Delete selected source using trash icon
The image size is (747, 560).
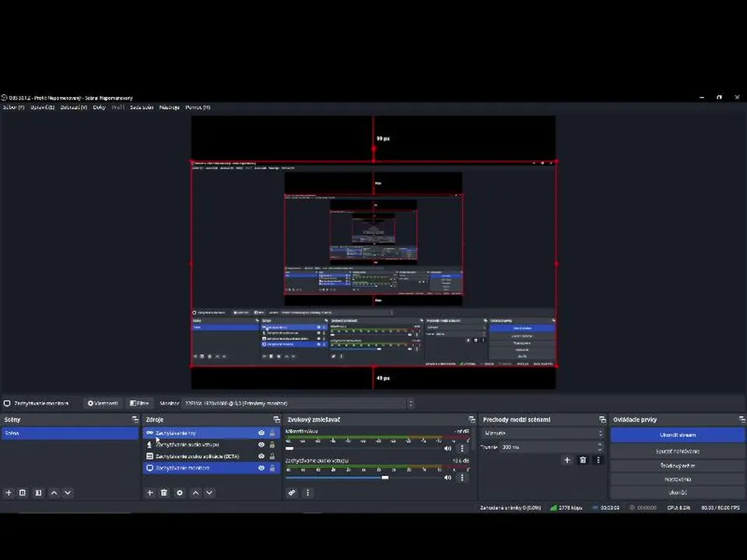click(164, 493)
